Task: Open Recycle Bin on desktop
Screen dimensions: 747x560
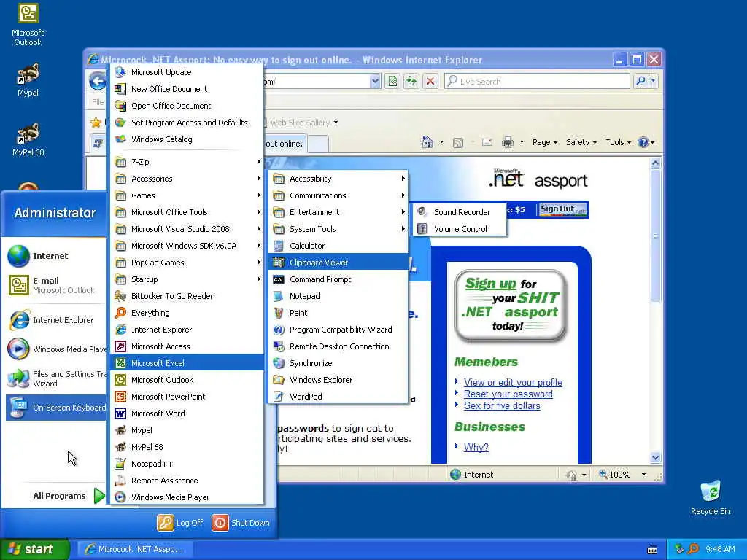Action: (711, 497)
